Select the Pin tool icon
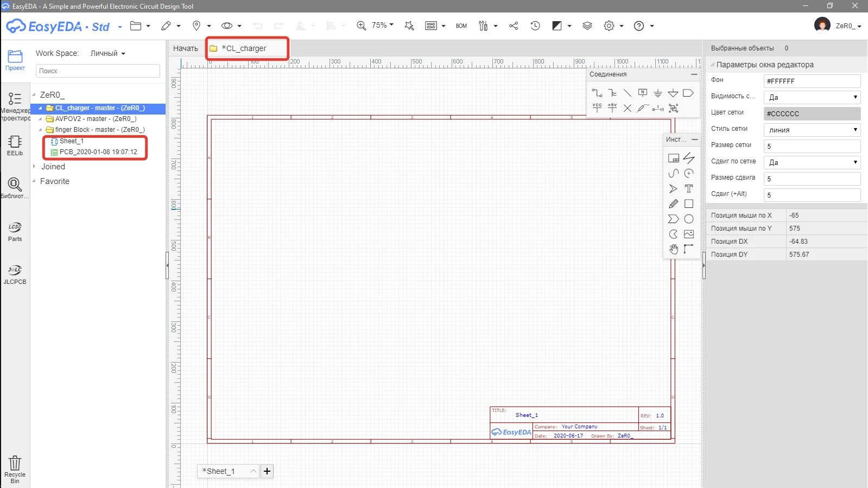 tap(658, 108)
